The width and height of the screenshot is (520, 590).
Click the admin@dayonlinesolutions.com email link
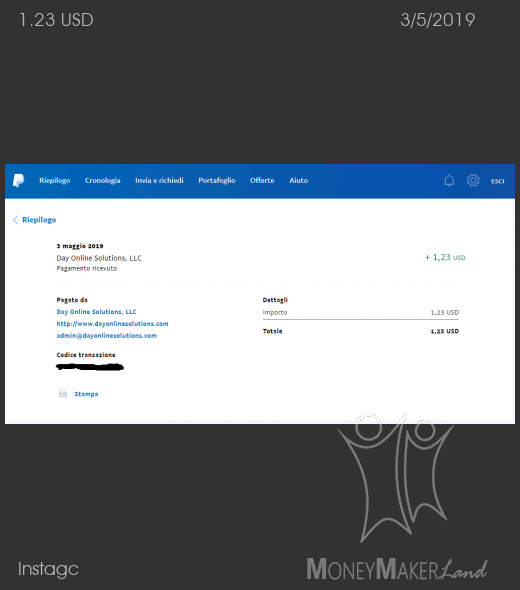tap(106, 336)
